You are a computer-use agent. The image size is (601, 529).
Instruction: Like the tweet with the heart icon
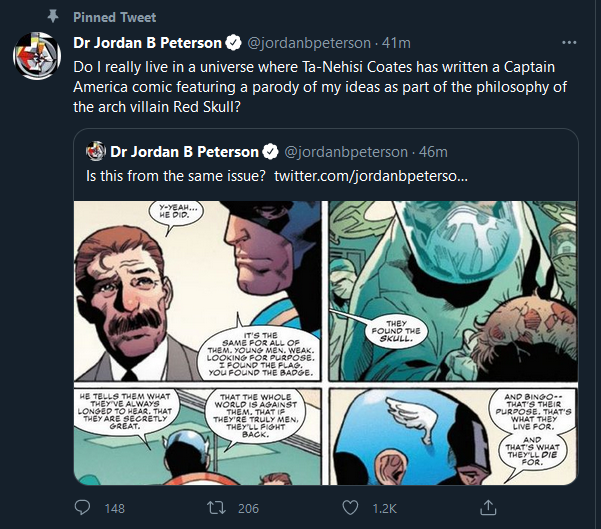click(x=350, y=508)
